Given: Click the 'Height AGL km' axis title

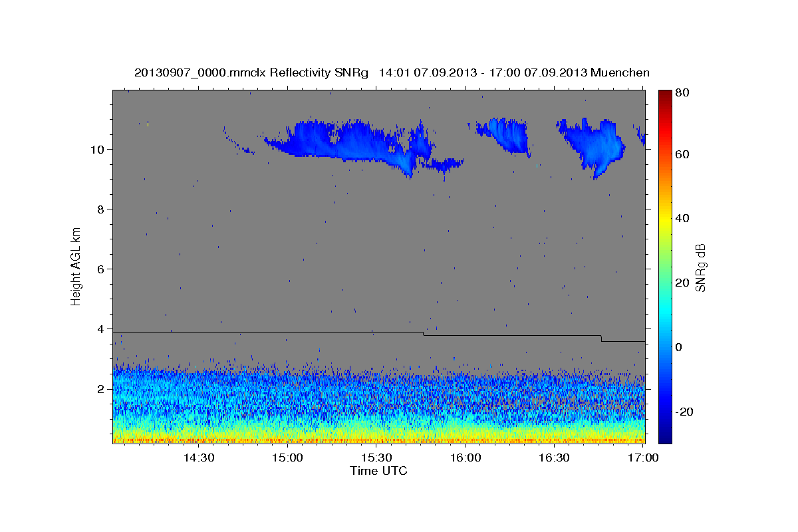Looking at the screenshot, I should 76,266.
